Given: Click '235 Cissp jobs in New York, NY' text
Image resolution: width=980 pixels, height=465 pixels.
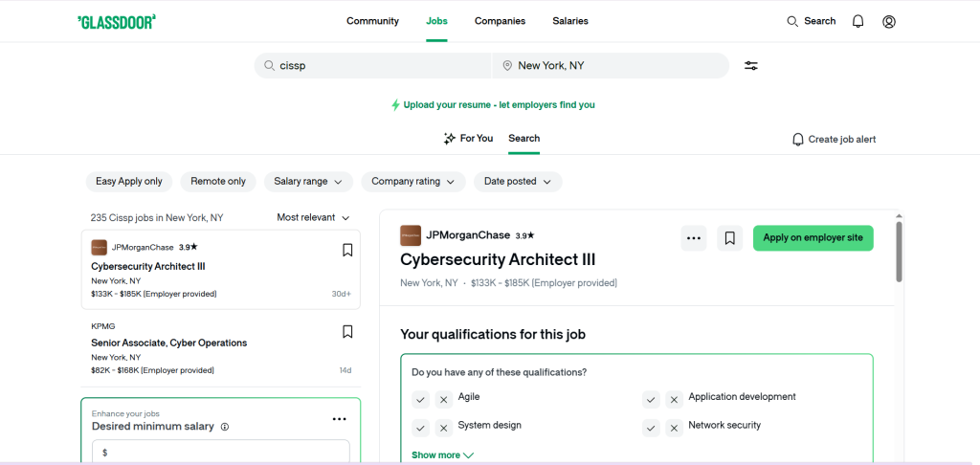Looking at the screenshot, I should click(157, 218).
